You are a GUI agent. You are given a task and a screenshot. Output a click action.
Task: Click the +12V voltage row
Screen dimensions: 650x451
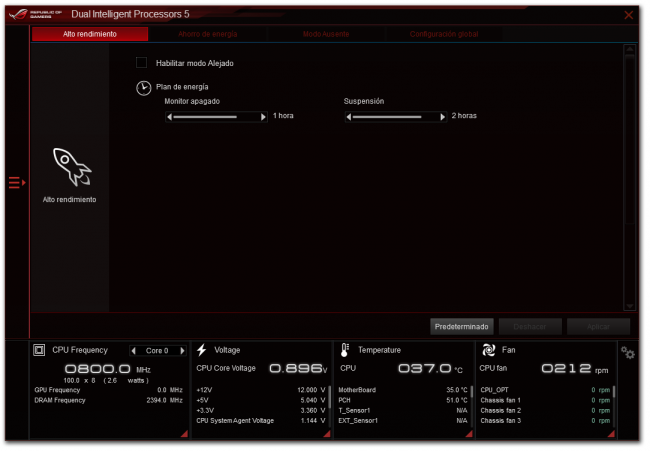pyautogui.click(x=261, y=390)
